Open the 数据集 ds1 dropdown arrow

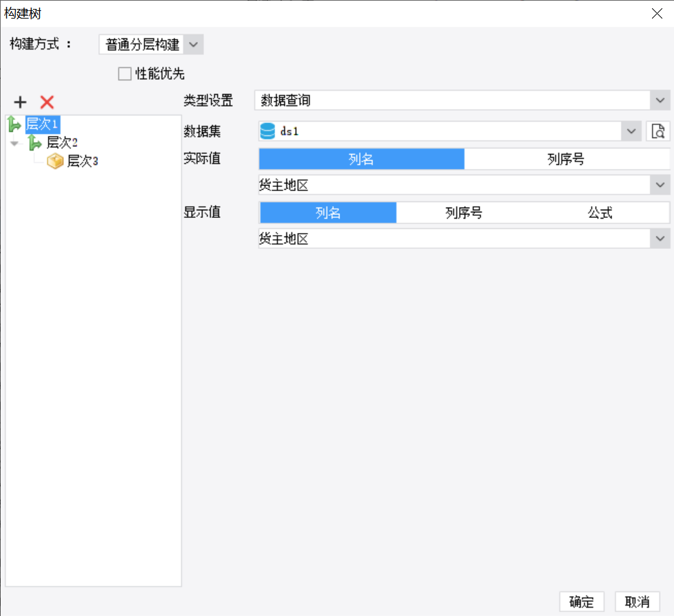pos(631,131)
